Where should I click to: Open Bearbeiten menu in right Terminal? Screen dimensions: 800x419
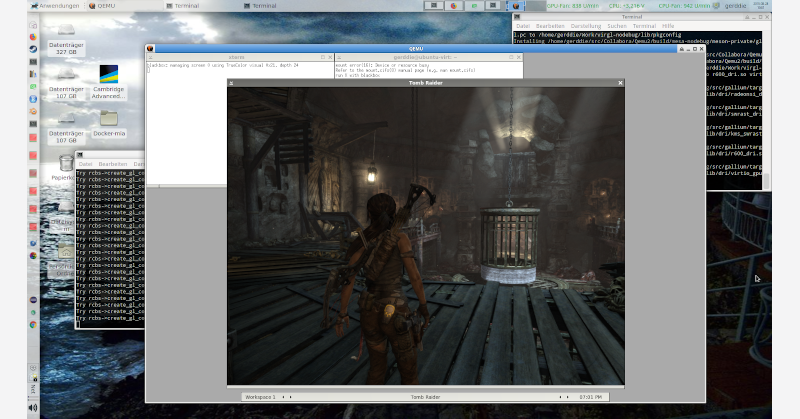click(x=550, y=26)
